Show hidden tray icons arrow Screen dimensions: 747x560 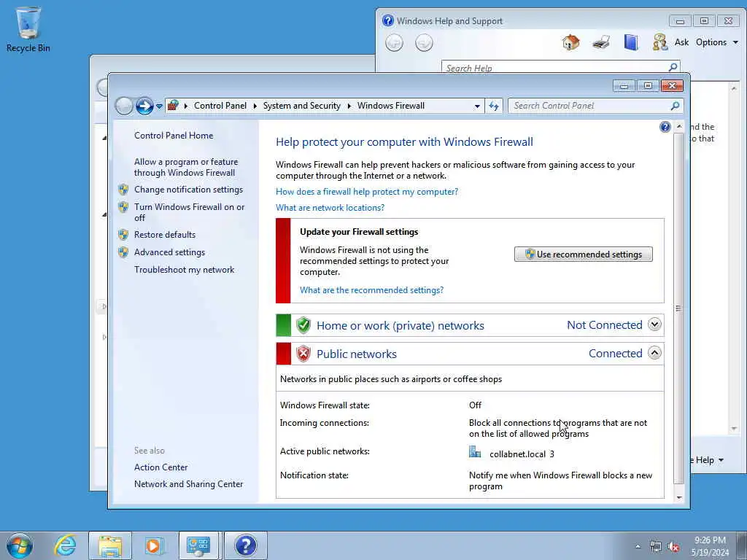pyautogui.click(x=638, y=547)
